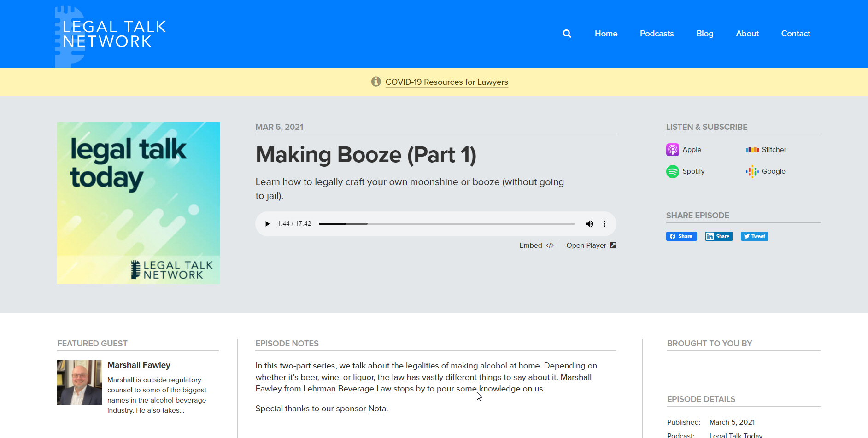This screenshot has height=438, width=868.
Task: Go to the Home page
Action: [606, 34]
